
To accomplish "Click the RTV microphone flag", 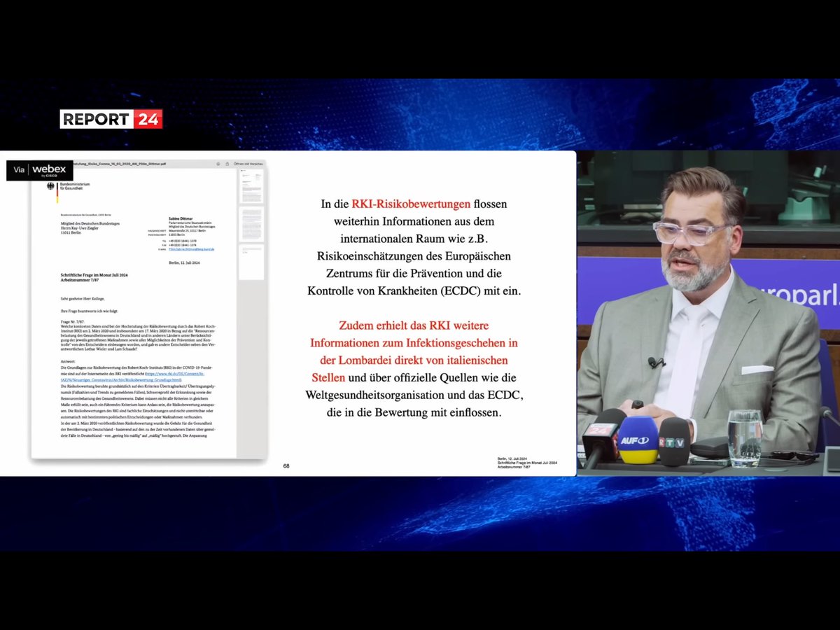I will coord(675,442).
